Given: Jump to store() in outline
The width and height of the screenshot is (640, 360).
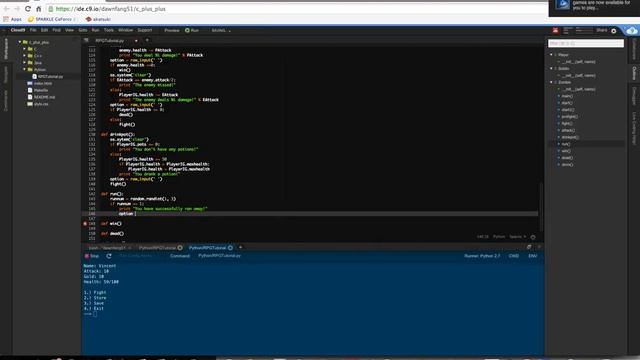Looking at the screenshot, I should tap(567, 165).
